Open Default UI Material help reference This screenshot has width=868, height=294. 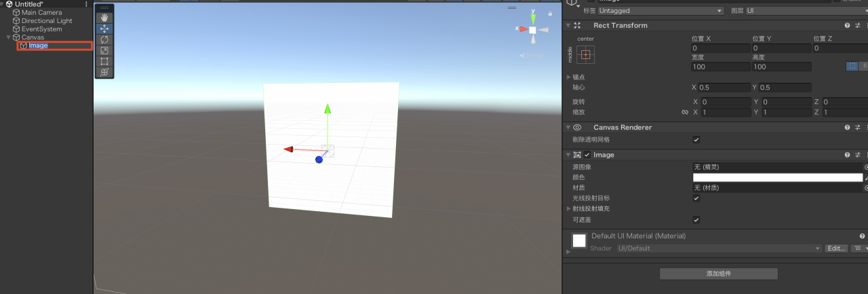tap(862, 236)
